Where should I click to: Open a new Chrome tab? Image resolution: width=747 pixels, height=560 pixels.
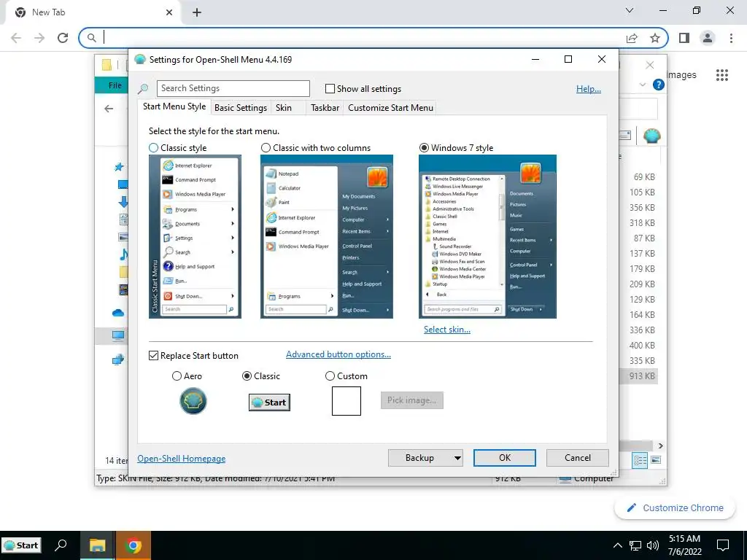click(197, 12)
